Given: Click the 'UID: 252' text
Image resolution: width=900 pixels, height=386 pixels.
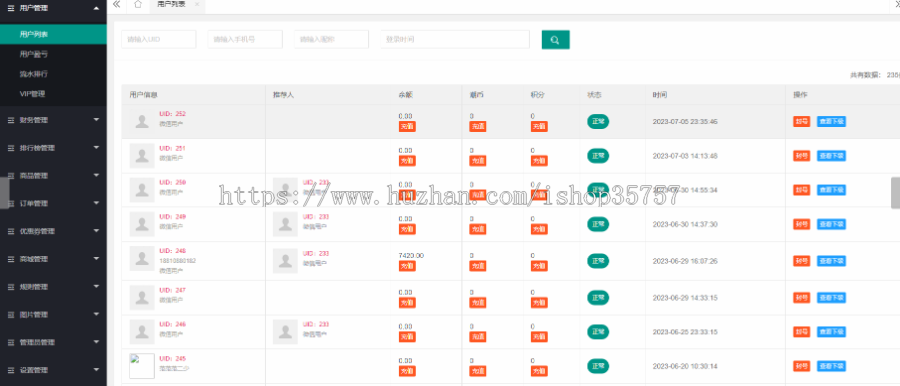Looking at the screenshot, I should pos(172,114).
